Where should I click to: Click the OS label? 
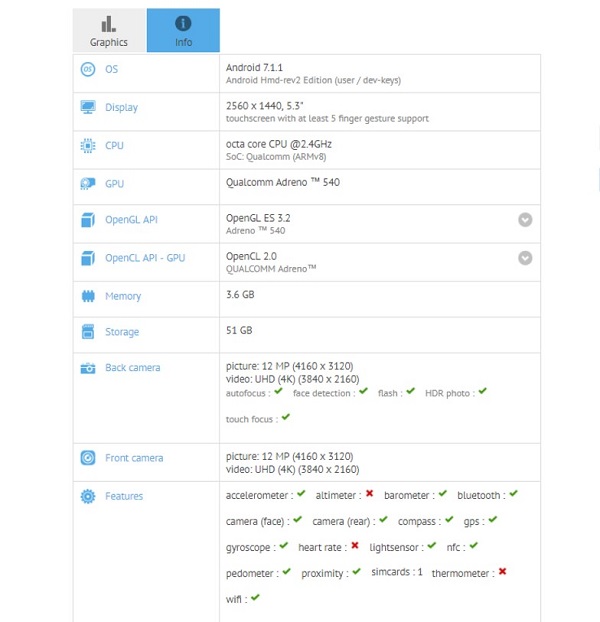pos(111,69)
